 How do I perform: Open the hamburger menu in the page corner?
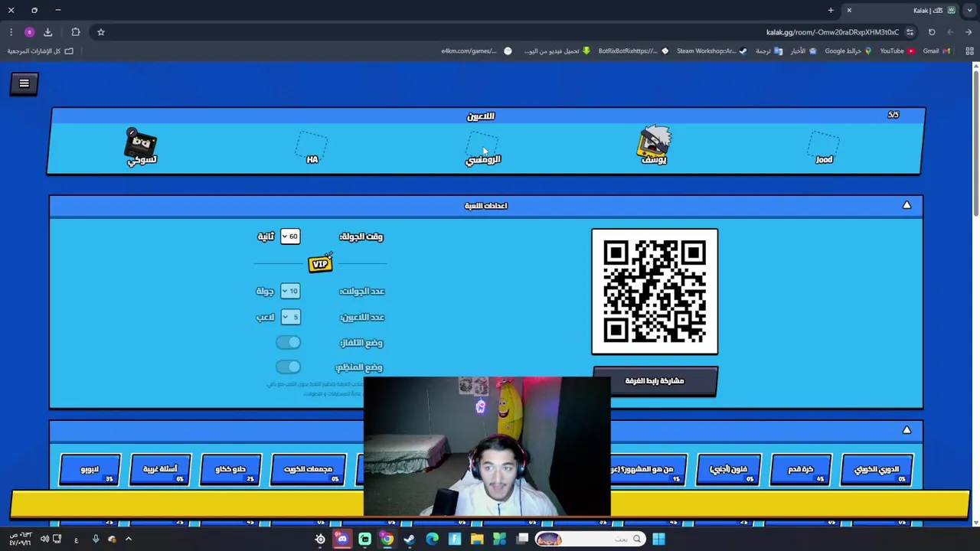click(24, 83)
